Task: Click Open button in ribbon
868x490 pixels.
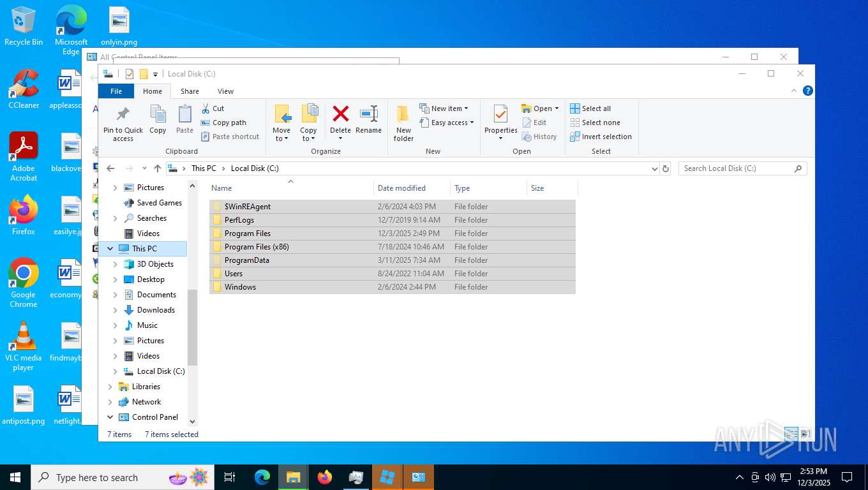Action: [x=537, y=108]
